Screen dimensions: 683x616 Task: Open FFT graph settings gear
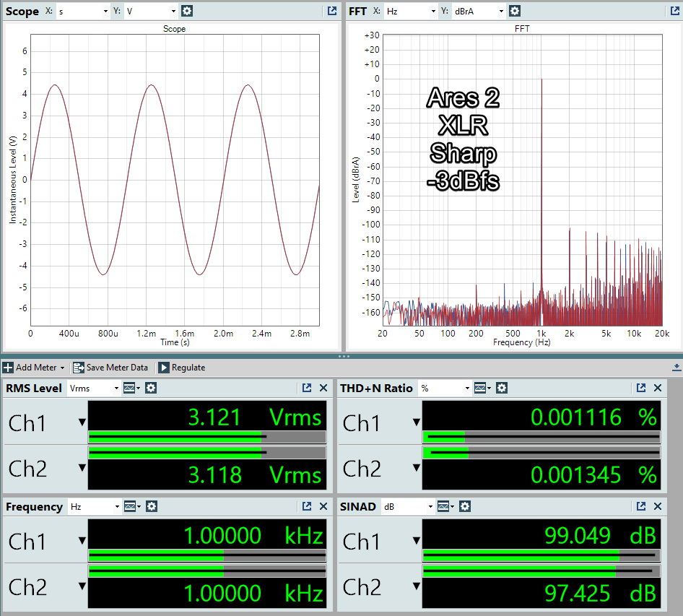tap(515, 11)
